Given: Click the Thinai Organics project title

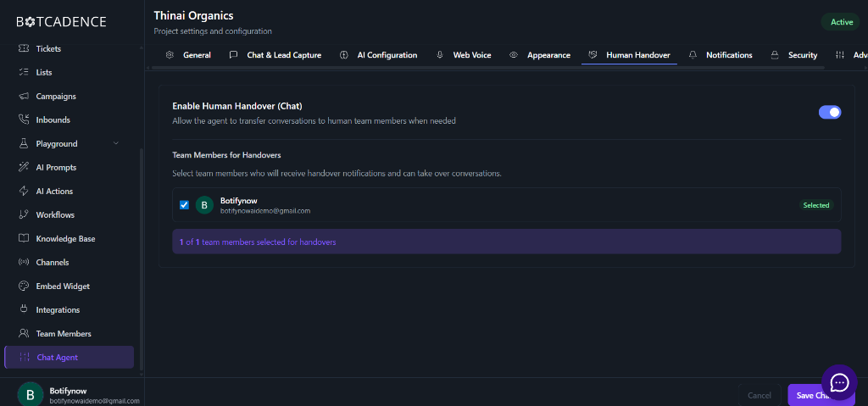Looking at the screenshot, I should coord(193,15).
